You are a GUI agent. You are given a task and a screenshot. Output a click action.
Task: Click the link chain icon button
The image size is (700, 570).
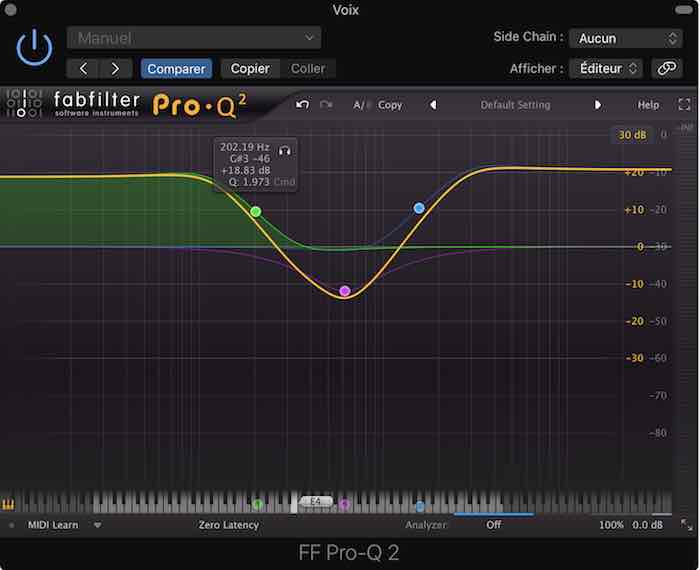[667, 69]
